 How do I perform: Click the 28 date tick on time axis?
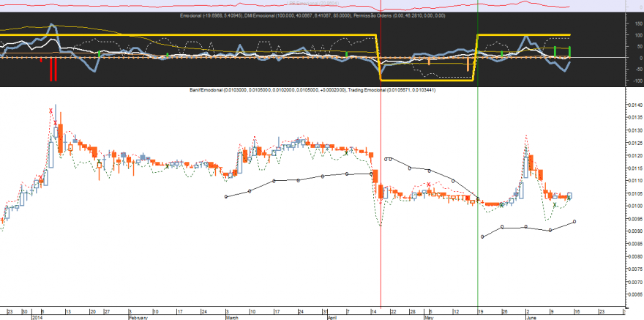click(x=412, y=311)
